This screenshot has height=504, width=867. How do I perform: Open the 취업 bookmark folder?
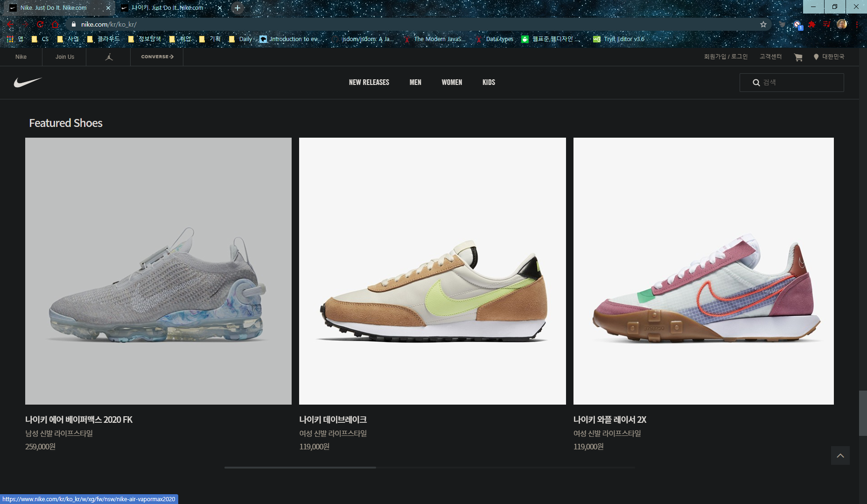(180, 39)
